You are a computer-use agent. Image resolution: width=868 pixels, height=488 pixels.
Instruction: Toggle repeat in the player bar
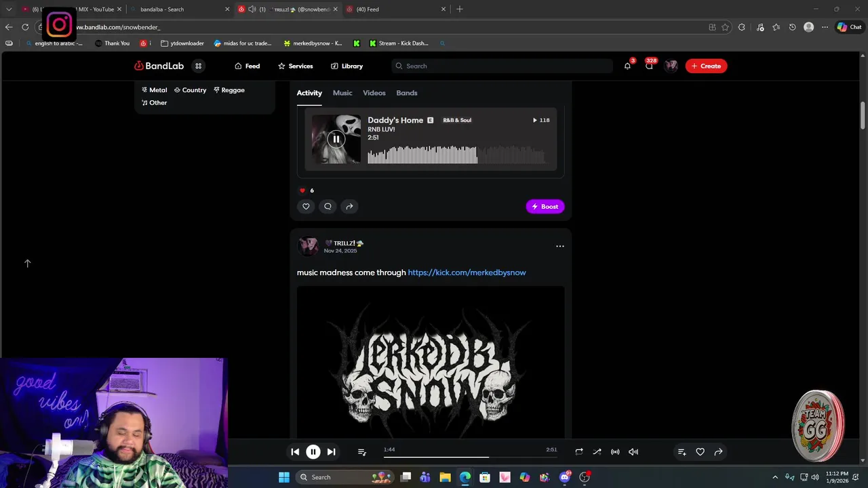click(579, 451)
